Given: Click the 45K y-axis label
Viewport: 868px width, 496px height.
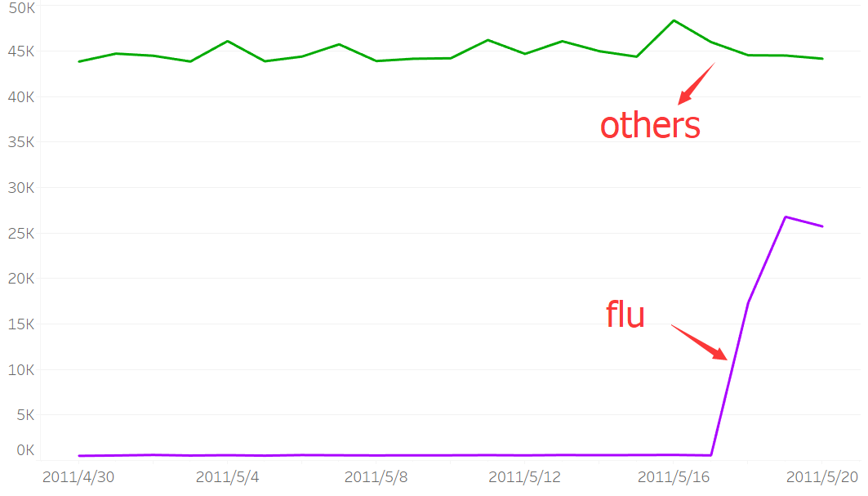Looking at the screenshot, I should (21, 51).
